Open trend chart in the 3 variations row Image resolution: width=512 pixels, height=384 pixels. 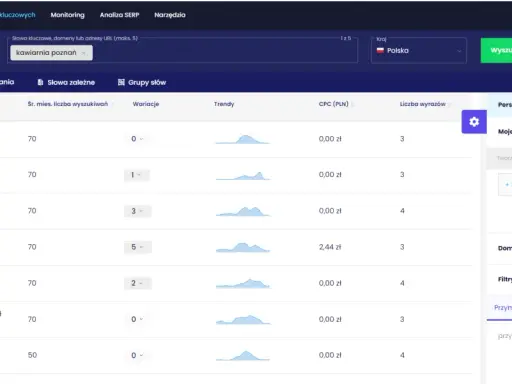point(243,211)
